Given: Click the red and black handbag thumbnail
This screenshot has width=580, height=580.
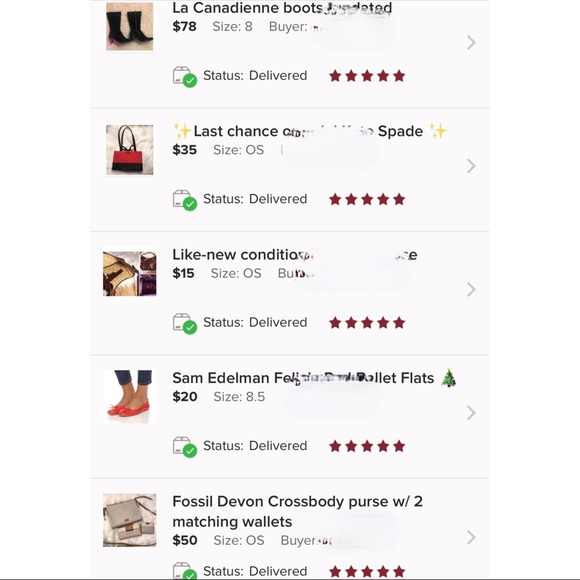Looking at the screenshot, I should coord(129,150).
